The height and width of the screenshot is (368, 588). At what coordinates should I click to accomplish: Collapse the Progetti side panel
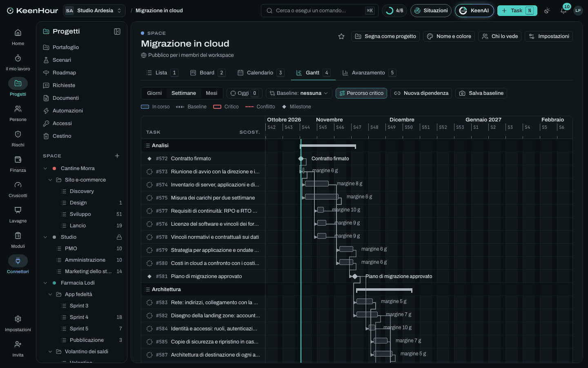click(117, 31)
